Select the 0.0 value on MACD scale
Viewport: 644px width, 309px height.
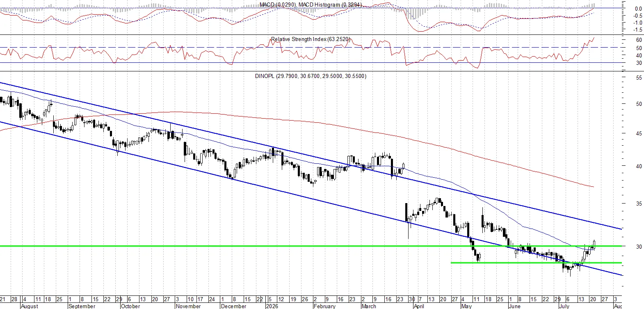639,9
